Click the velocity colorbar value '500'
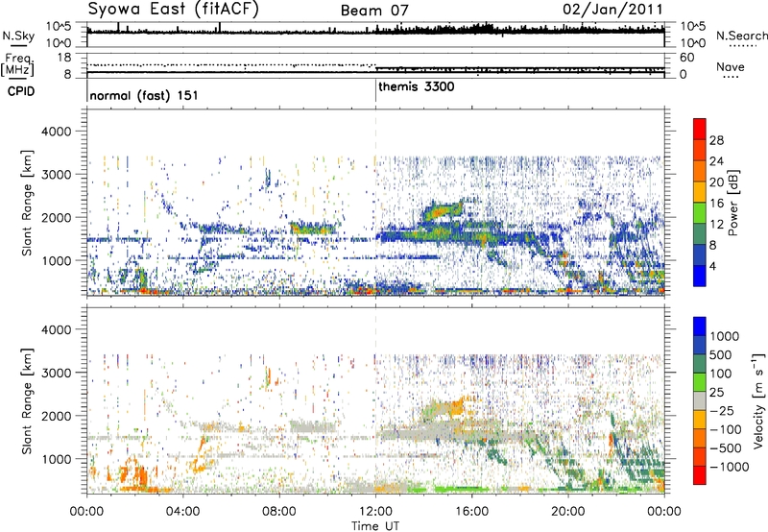The image size is (768, 532). [x=720, y=354]
